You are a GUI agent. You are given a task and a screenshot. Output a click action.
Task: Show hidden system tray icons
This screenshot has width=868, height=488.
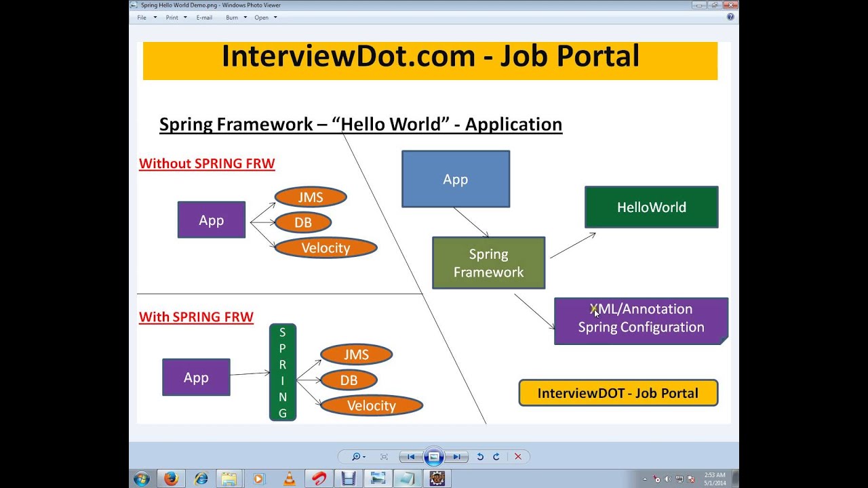point(644,479)
